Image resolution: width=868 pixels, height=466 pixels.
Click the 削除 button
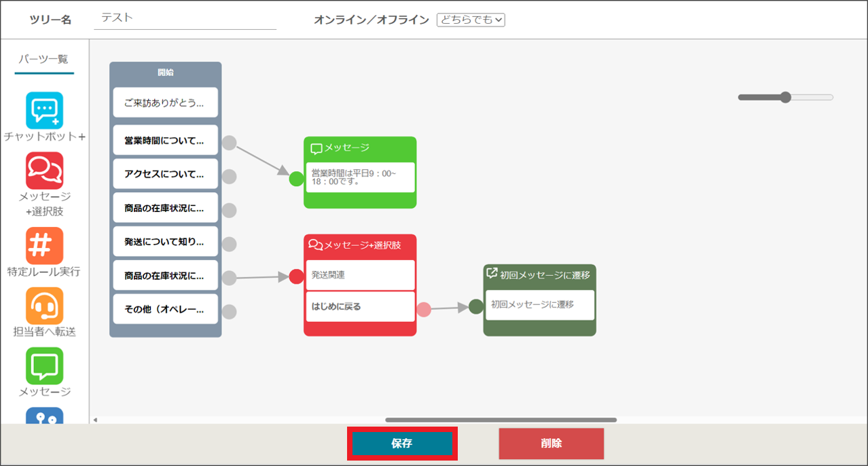pyautogui.click(x=551, y=444)
